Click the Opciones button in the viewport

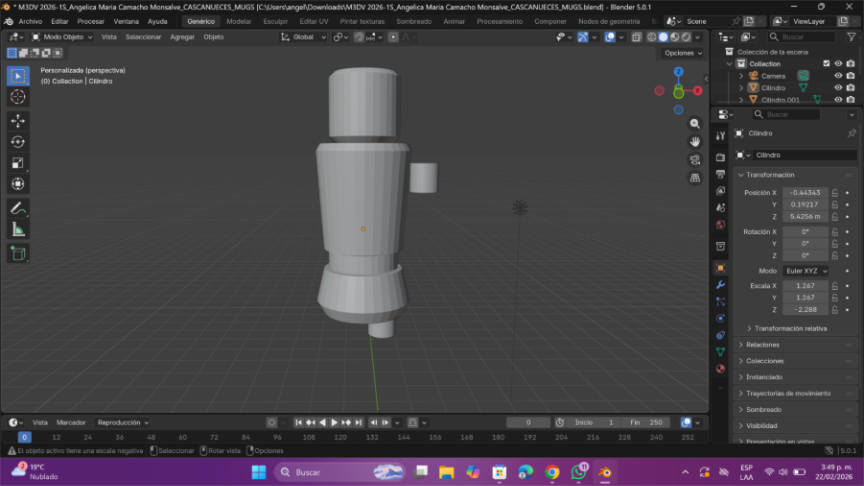(x=681, y=53)
